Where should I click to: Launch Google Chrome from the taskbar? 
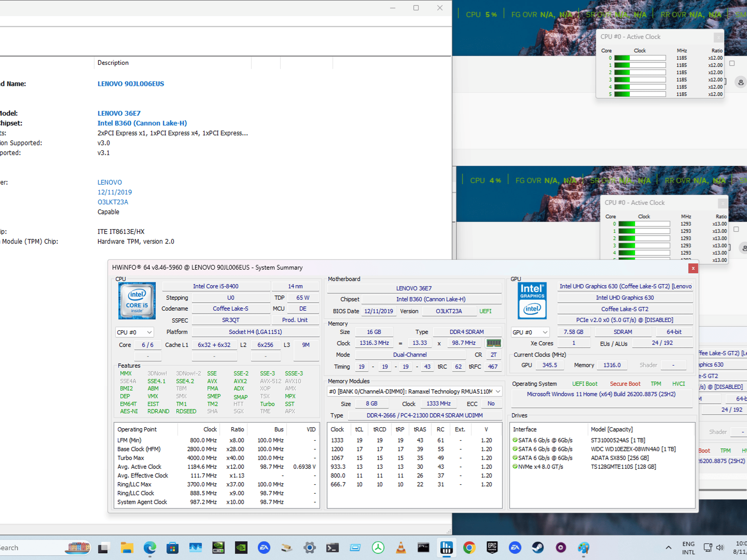[469, 548]
